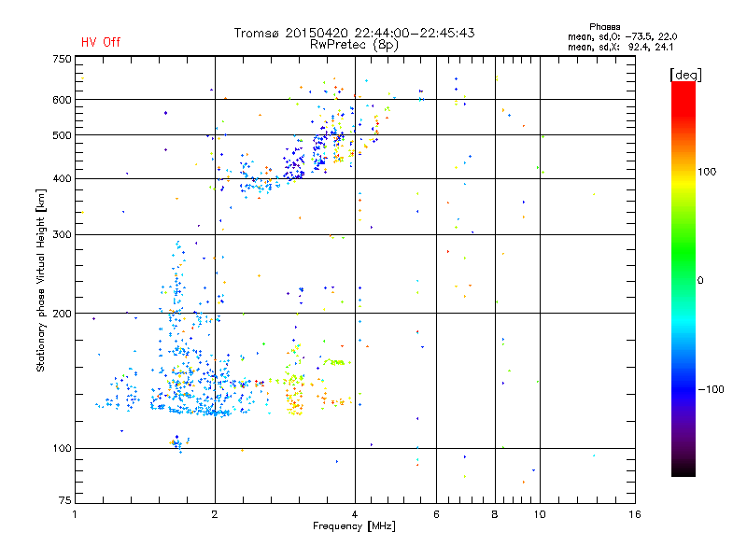Click the 'RwPretec (8p)' subtitle
Image resolution: width=747 pixels, height=560 pixels.
coord(354,45)
